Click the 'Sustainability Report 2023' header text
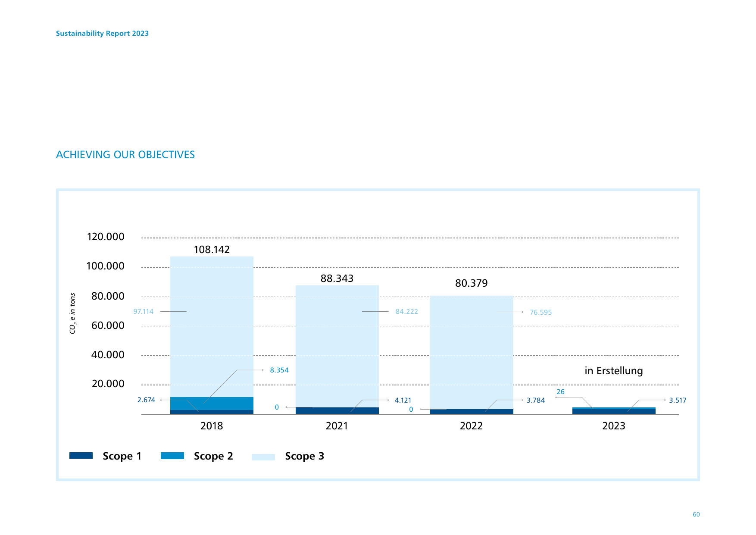 pos(102,33)
